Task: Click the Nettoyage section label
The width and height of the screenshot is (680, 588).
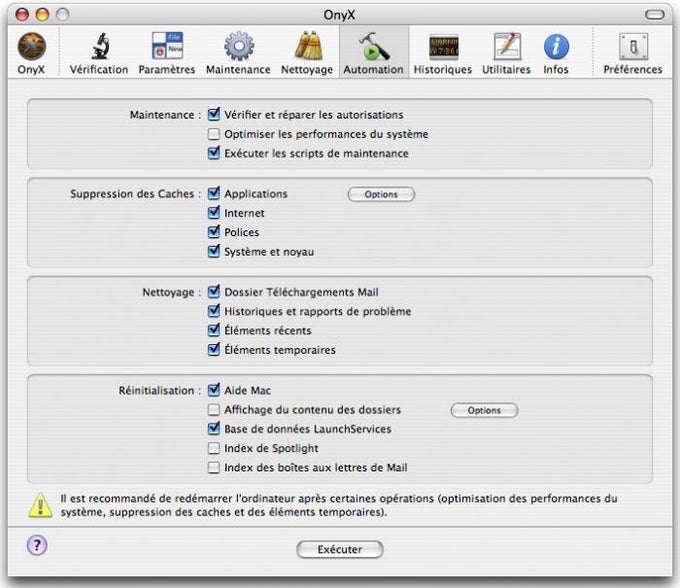Action: point(172,292)
